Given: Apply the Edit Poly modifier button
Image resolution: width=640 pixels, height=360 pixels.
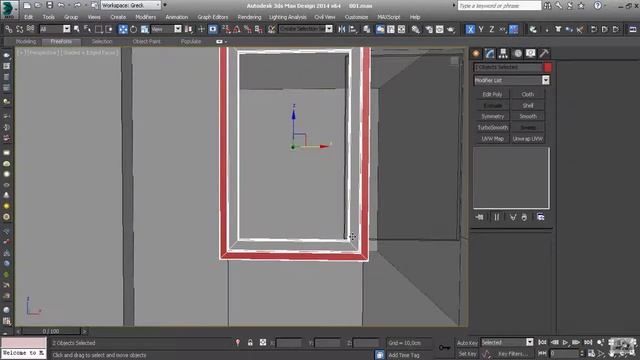Looking at the screenshot, I should point(492,94).
